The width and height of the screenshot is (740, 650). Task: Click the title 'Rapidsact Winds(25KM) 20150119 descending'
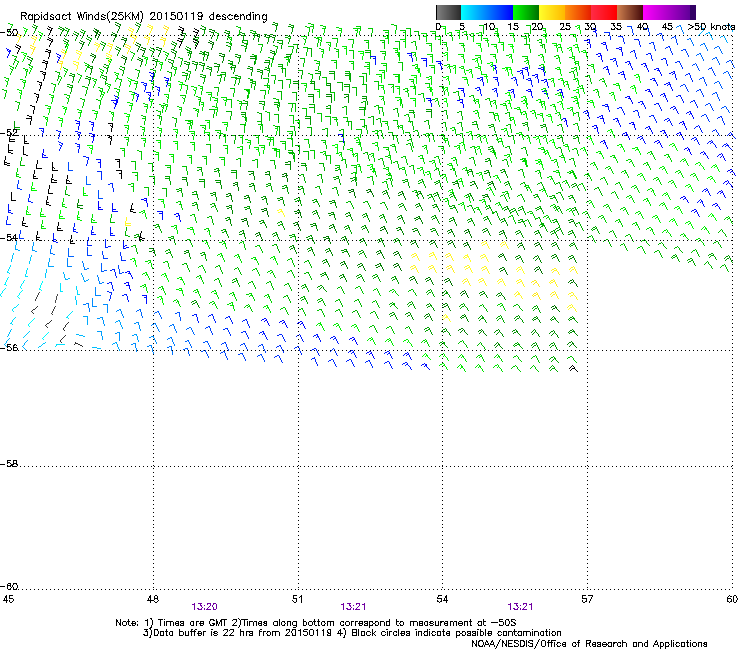(143, 17)
